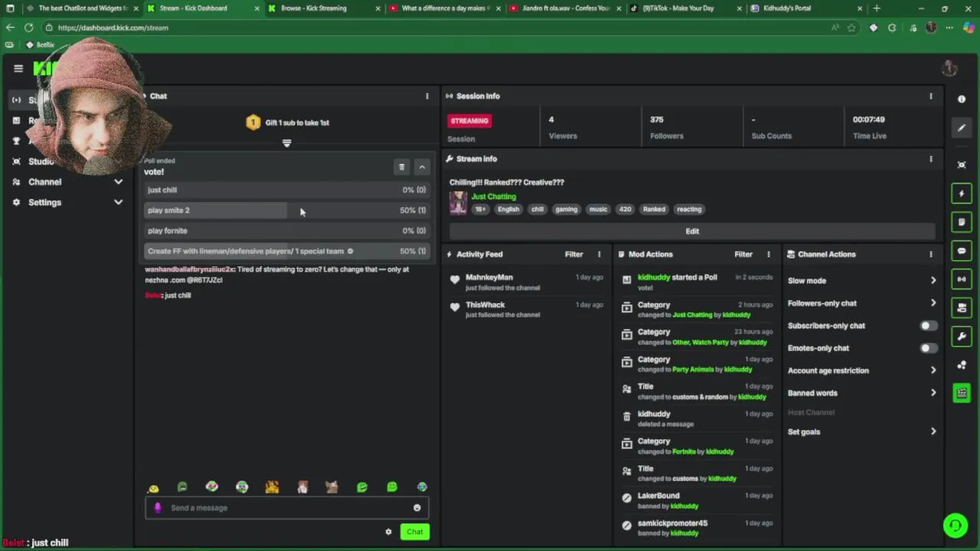The image size is (980, 551).
Task: Open the green support headset bubble
Action: (x=955, y=526)
